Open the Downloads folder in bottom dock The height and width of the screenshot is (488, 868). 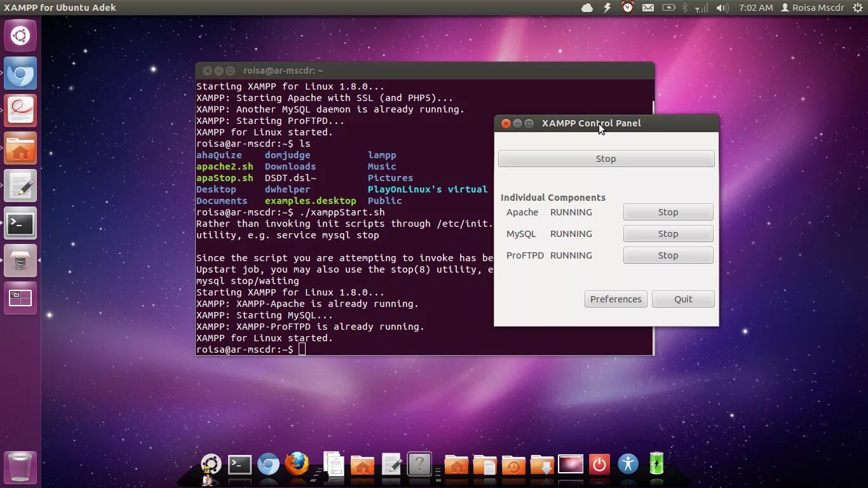coord(542,465)
